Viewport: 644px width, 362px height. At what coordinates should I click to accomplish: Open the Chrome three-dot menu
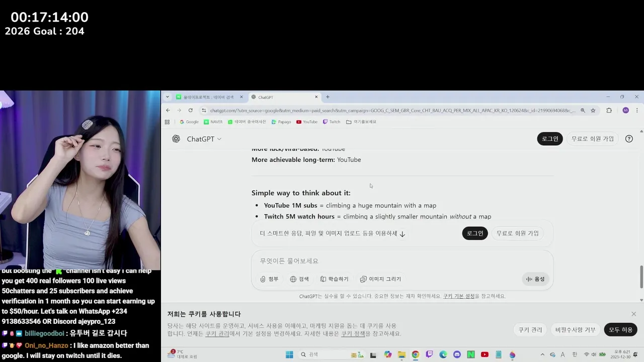[x=637, y=110]
